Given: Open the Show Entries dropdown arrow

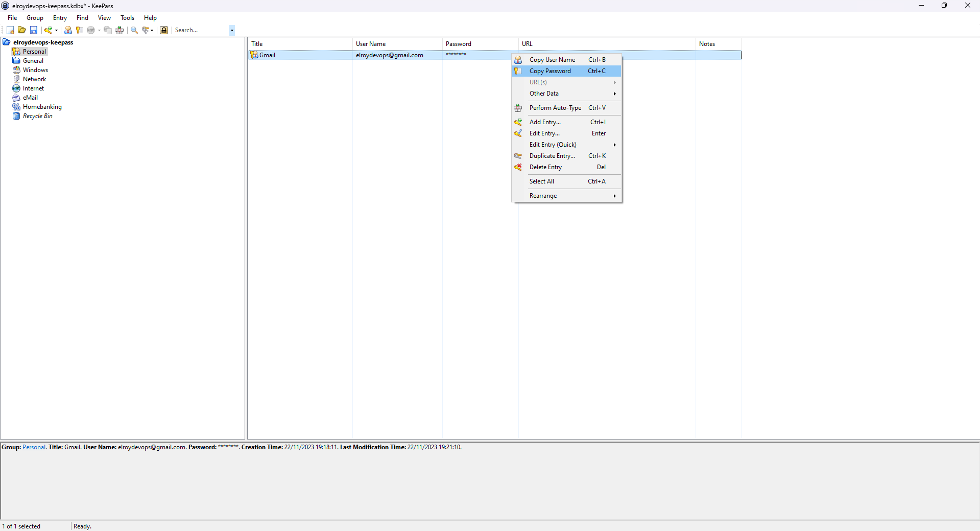Looking at the screenshot, I should (152, 30).
